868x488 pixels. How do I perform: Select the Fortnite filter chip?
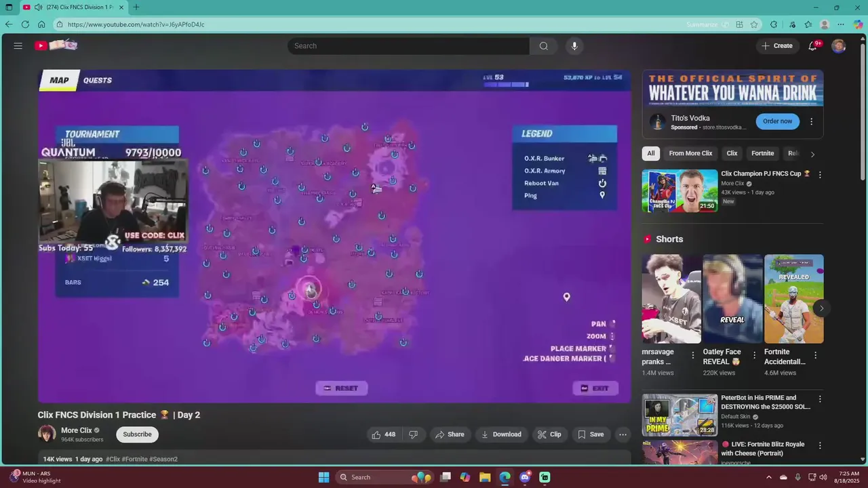coord(762,153)
